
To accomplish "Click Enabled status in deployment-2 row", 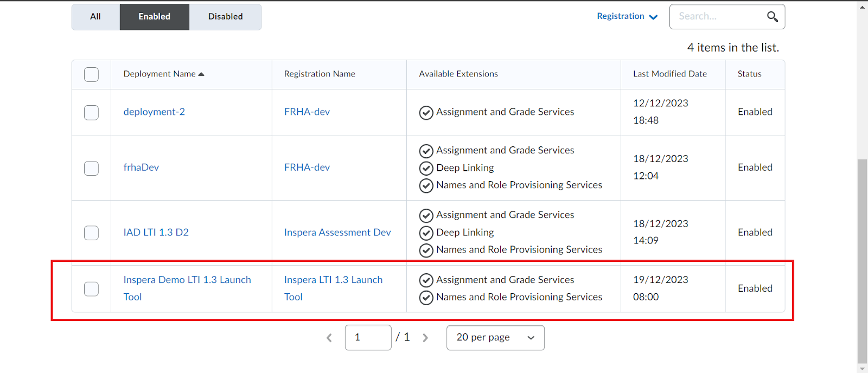I will [x=755, y=112].
